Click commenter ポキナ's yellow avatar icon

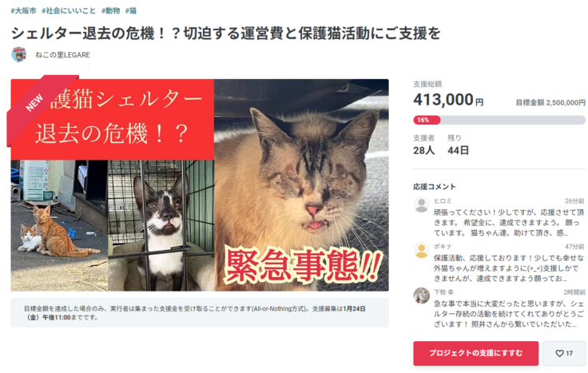point(421,251)
